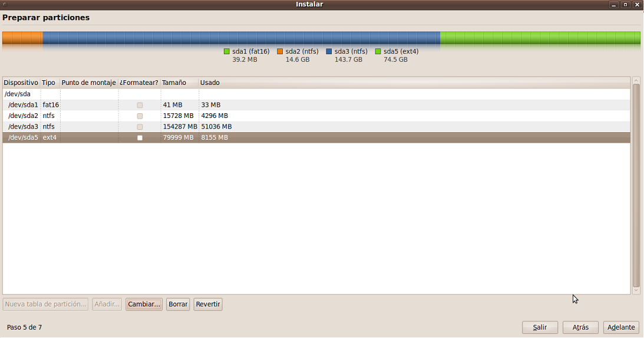Click orange sda2 segment in partition bar

point(22,38)
